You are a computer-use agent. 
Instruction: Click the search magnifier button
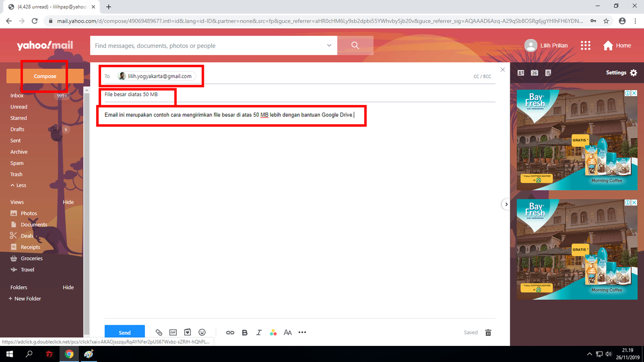tap(355, 45)
